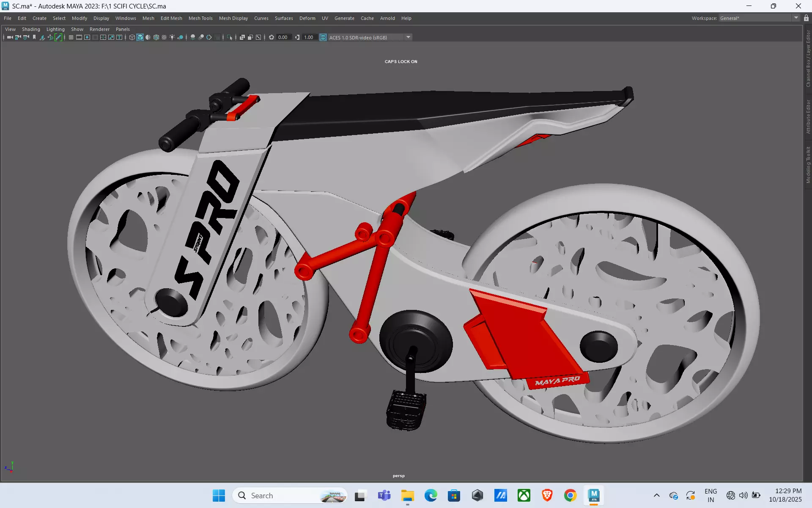The image size is (812, 508).
Task: Open File Explorer from the taskbar
Action: click(x=407, y=495)
